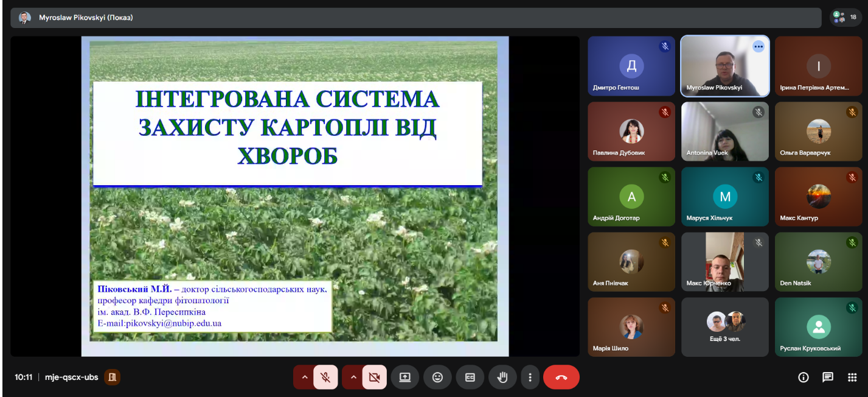Click muted mic icon on Ольга Варварчук tile
Screen dimensions: 868x397
[x=852, y=112]
